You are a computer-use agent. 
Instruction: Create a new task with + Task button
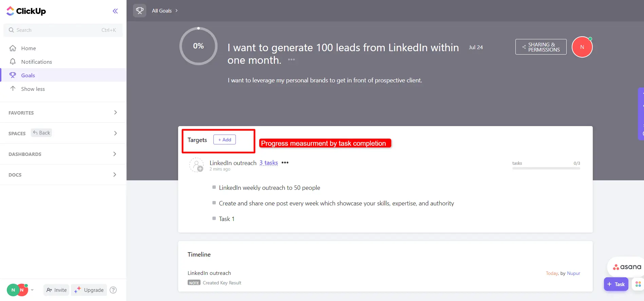click(616, 284)
